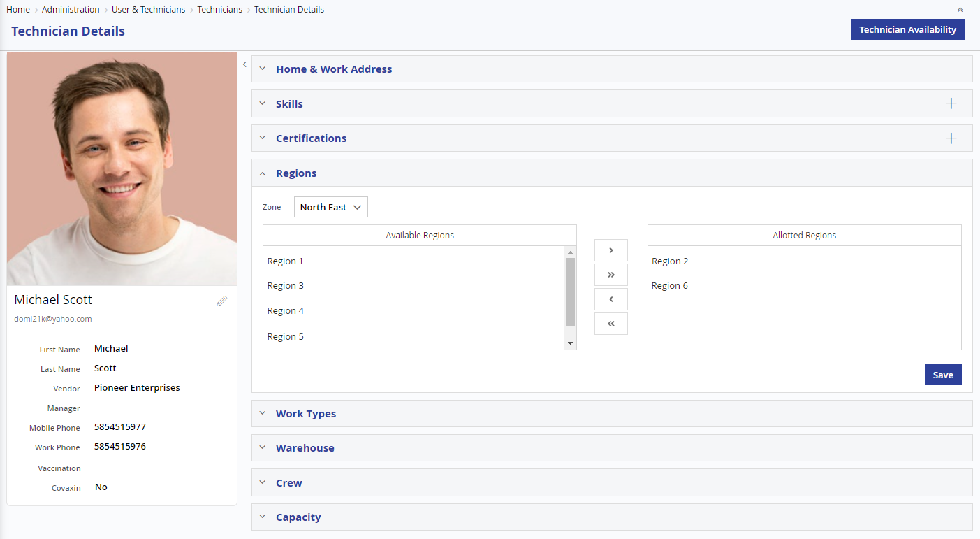980x539 pixels.
Task: Add a certification with the plus icon
Action: (x=951, y=138)
